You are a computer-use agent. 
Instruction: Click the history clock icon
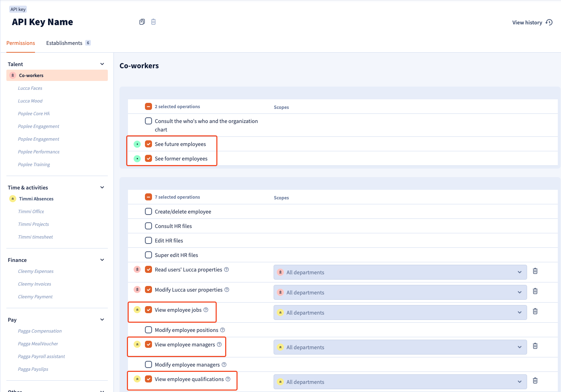549,22
